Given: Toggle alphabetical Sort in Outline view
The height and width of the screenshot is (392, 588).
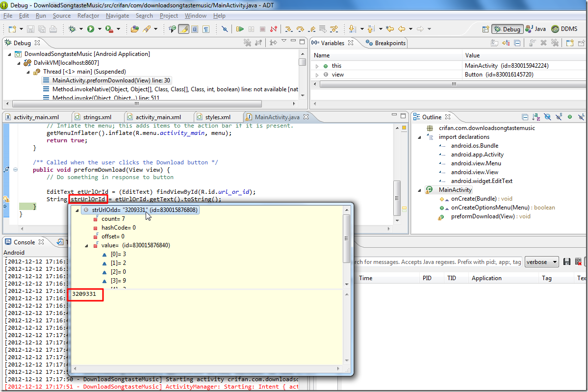Looking at the screenshot, I should (x=536, y=117).
